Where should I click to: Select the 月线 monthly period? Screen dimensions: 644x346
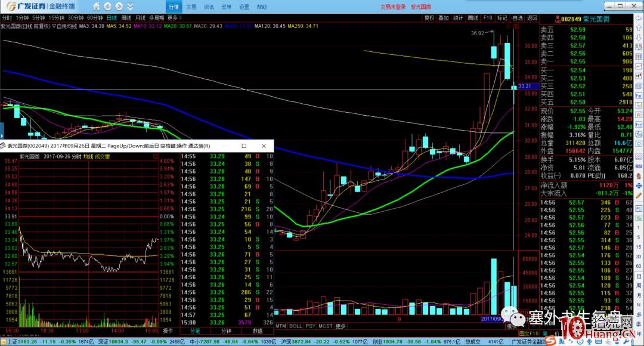tap(141, 18)
